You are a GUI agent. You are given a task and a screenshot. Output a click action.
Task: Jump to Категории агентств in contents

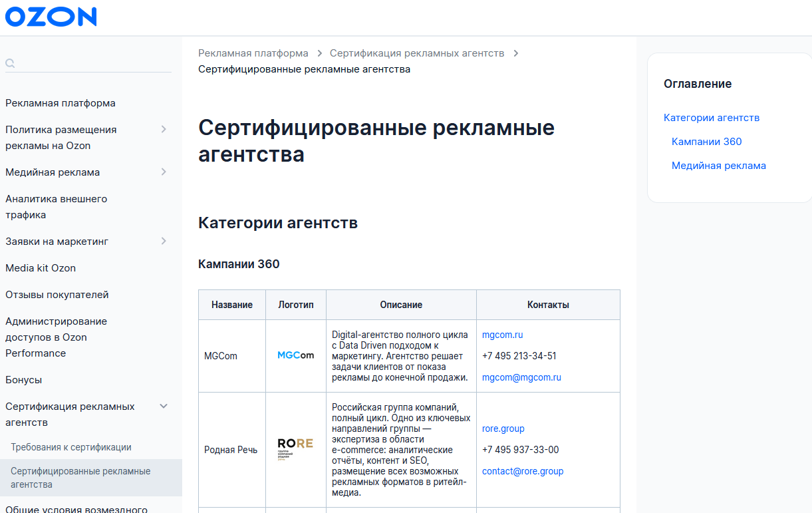[712, 118]
